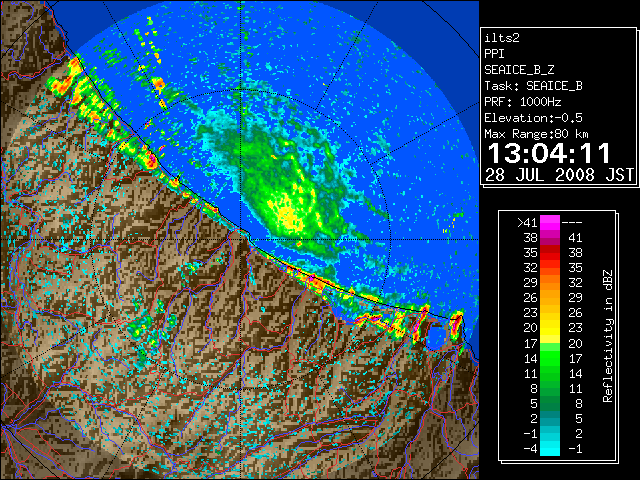Screen dimensions: 640x480
Task: Click the '>41' legend label
Action: pos(527,222)
